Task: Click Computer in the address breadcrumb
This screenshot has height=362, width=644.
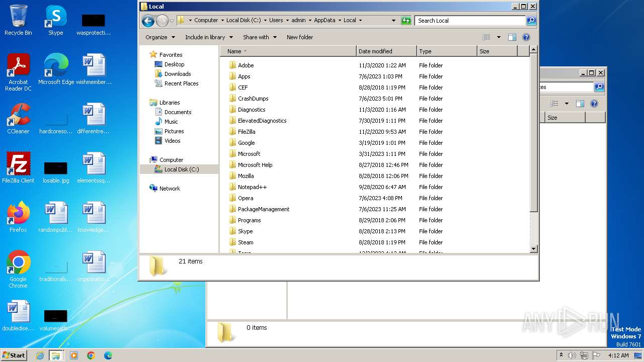Action: coord(206,21)
